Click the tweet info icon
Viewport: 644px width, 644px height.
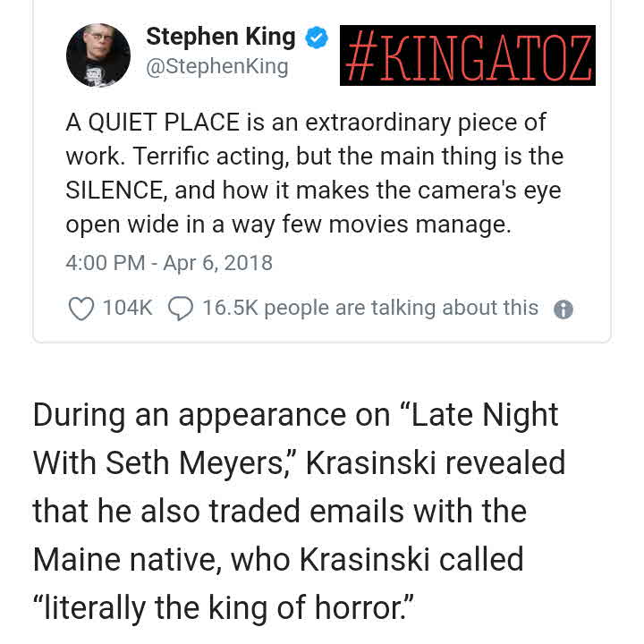(563, 309)
